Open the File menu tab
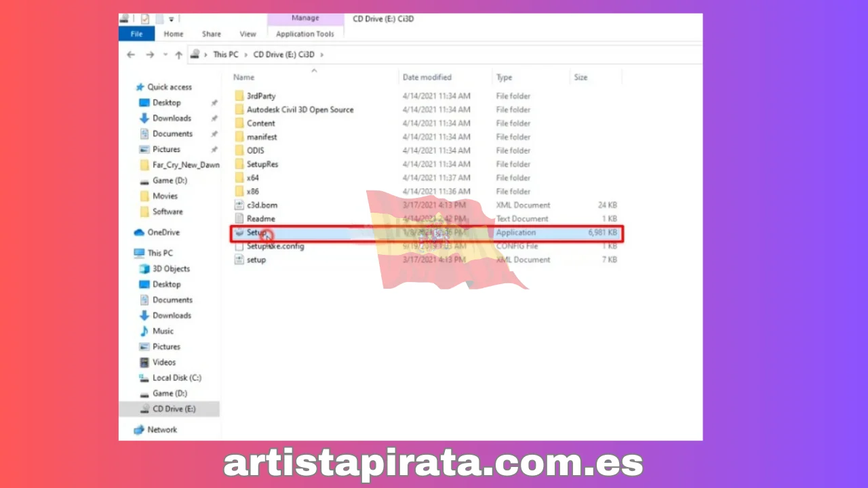 tap(136, 34)
